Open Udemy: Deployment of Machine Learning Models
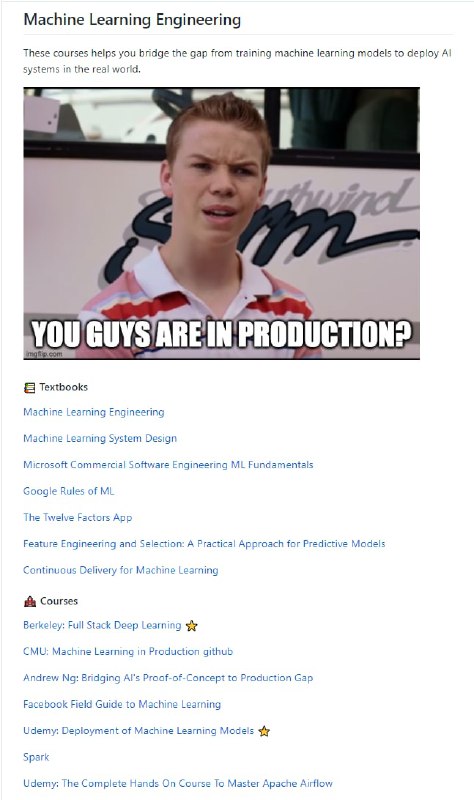474x800 pixels. pos(139,731)
